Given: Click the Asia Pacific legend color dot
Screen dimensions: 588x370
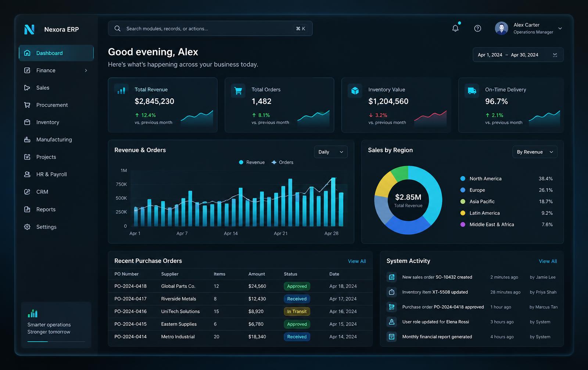Looking at the screenshot, I should click(463, 202).
